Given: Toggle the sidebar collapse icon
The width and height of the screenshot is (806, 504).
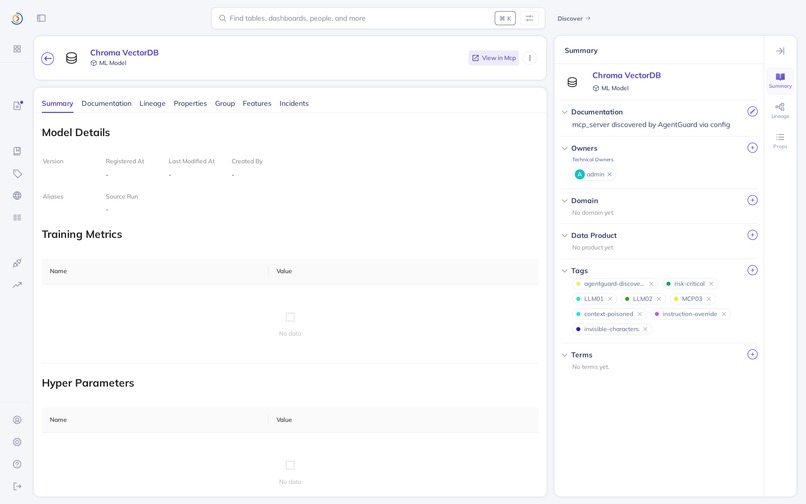Looking at the screenshot, I should tap(41, 19).
